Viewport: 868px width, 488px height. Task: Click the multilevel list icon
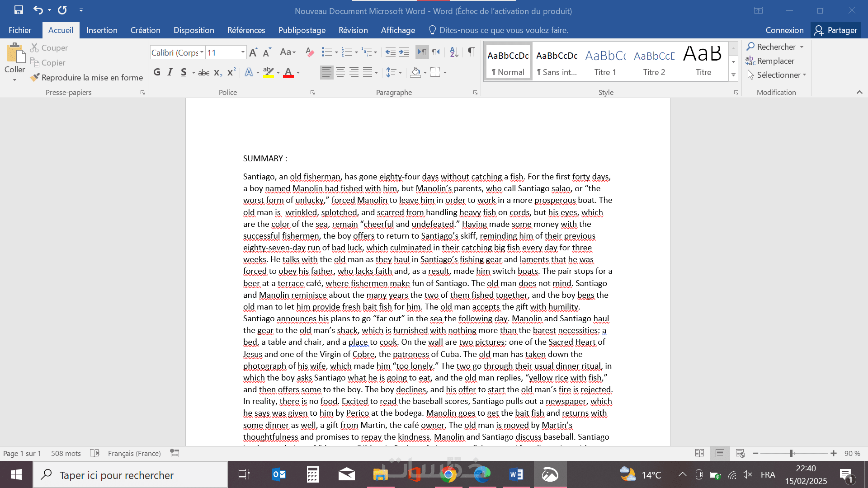[x=367, y=52]
